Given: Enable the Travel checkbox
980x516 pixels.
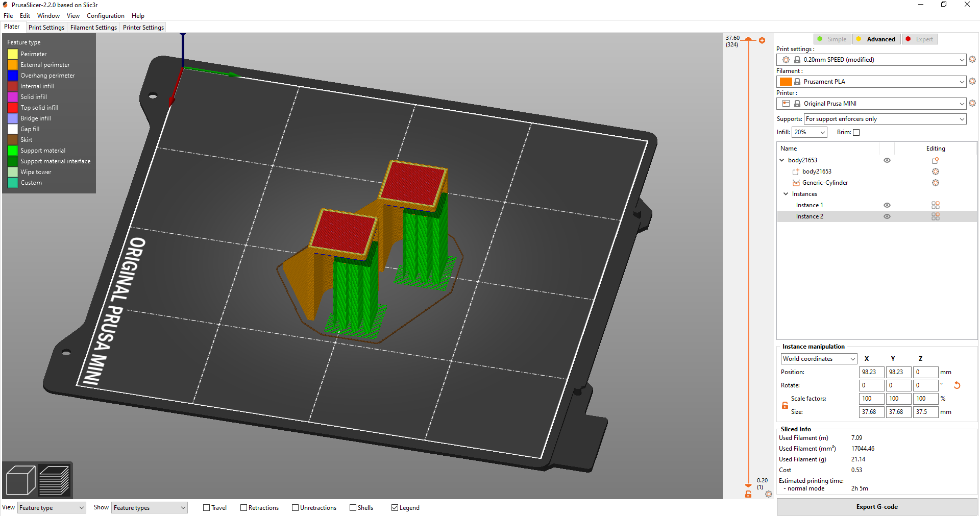Looking at the screenshot, I should tap(207, 508).
